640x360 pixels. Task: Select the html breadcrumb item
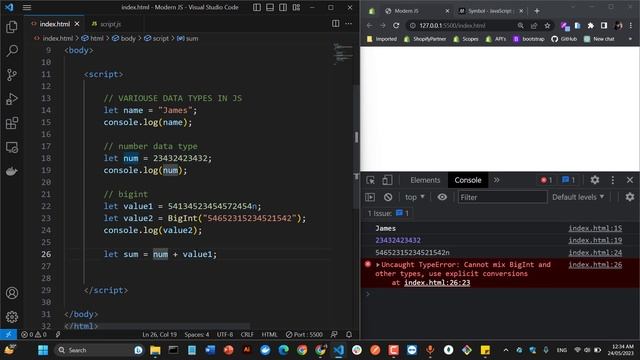pos(93,38)
